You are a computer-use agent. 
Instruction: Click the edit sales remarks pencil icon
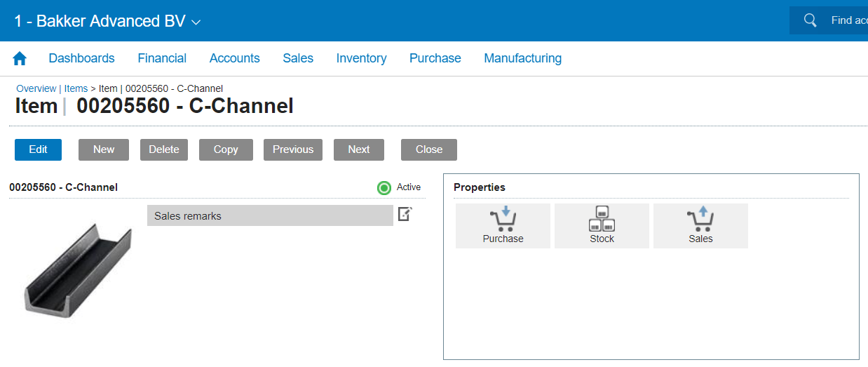coord(405,214)
